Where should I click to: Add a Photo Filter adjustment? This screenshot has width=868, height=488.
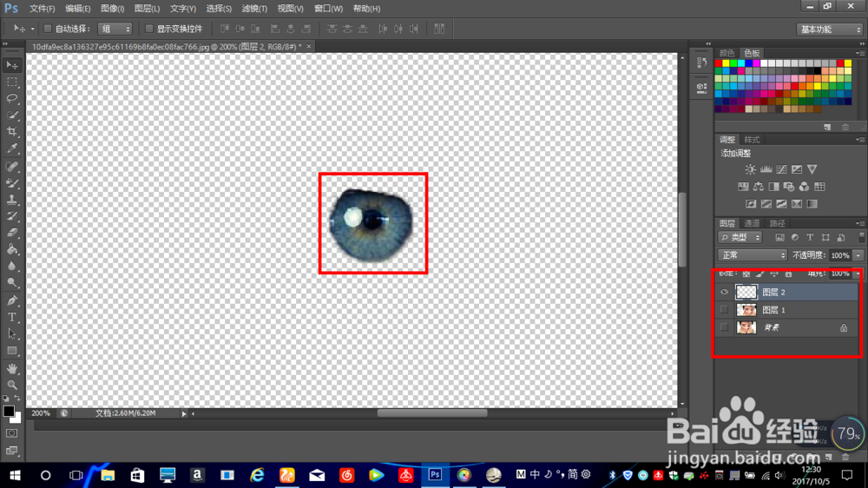(789, 187)
